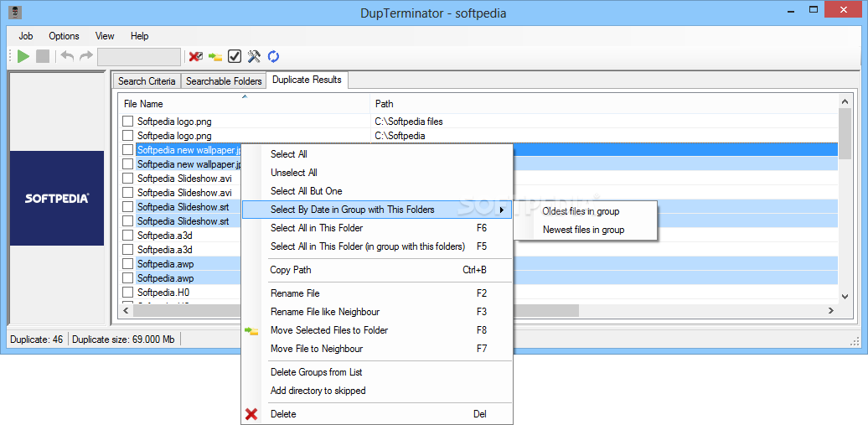Select the Duplicate Results tab
This screenshot has width=868, height=425.
307,80
